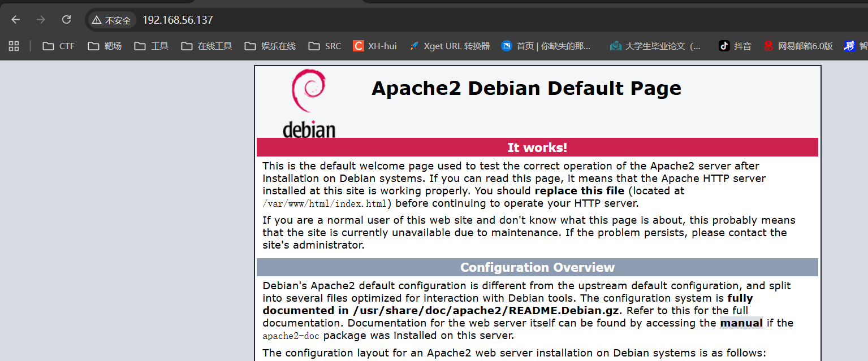Click the /usr/share/doc/apache2/README.Debian.gz text

[486, 311]
